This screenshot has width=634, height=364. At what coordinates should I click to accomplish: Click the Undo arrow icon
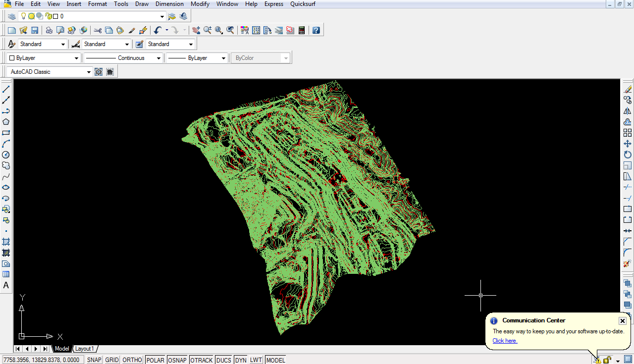coord(158,30)
